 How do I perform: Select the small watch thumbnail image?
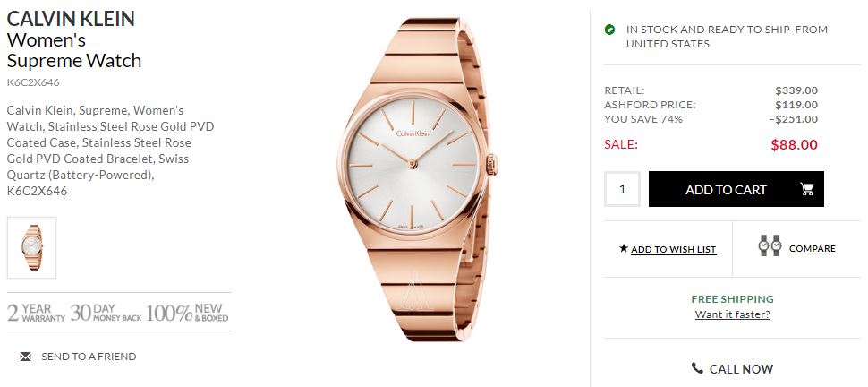31,247
